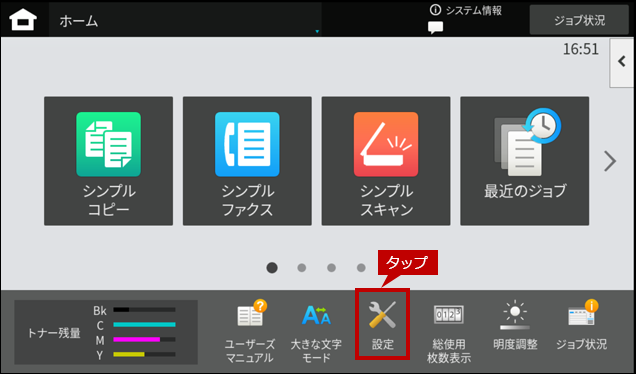Select the second page indicator dot
Viewport: 636px width, 374px height.
coord(301,268)
